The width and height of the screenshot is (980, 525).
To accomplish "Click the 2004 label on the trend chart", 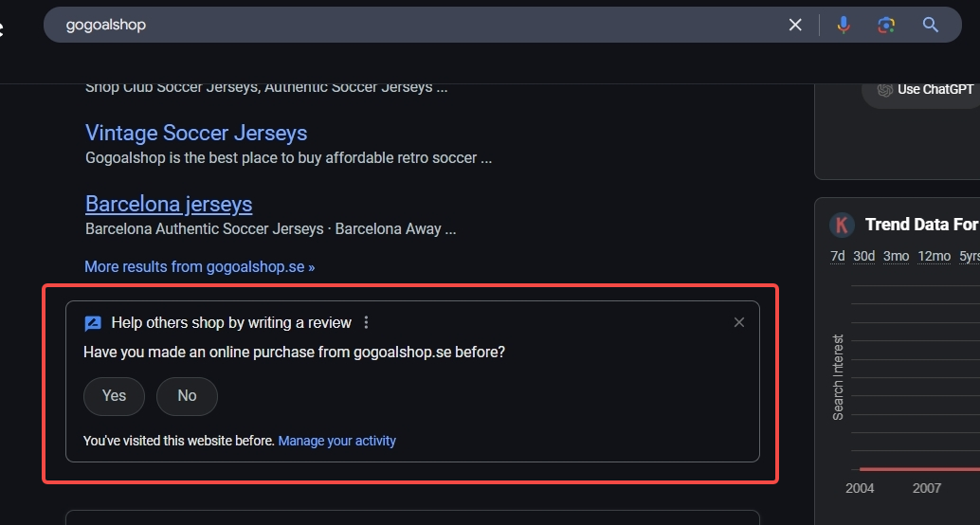I will click(860, 488).
